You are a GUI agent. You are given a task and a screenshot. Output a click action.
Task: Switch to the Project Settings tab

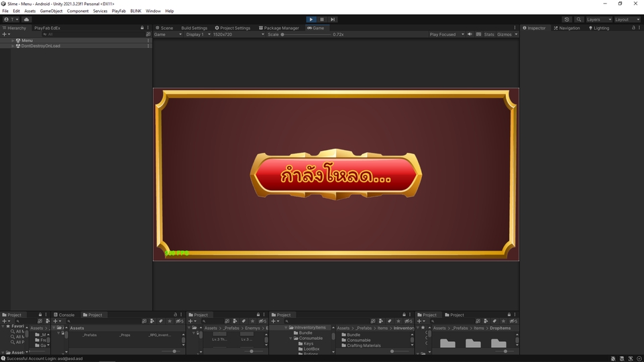pos(233,28)
